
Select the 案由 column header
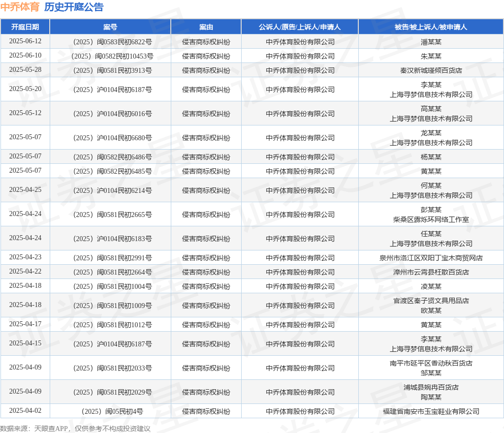click(206, 27)
